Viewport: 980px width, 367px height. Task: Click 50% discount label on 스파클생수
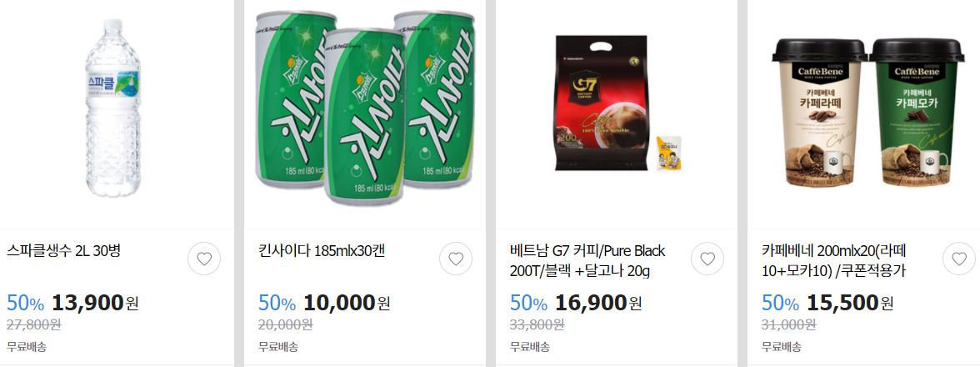tap(25, 304)
